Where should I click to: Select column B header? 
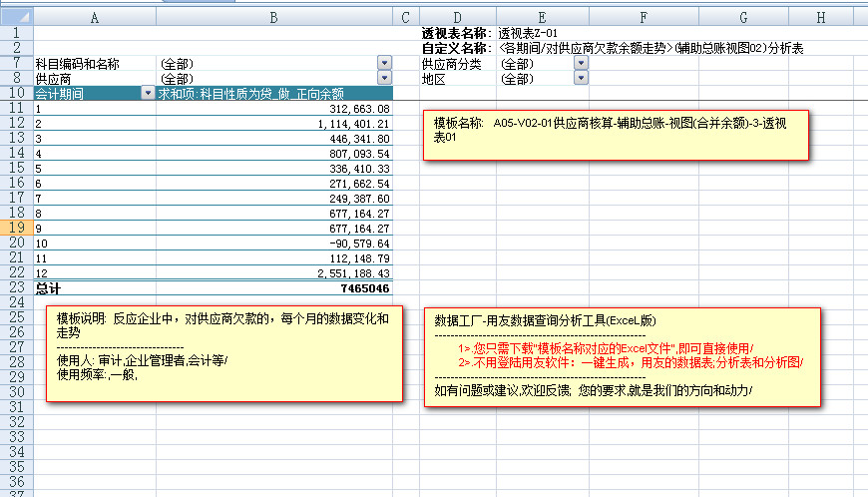point(272,17)
